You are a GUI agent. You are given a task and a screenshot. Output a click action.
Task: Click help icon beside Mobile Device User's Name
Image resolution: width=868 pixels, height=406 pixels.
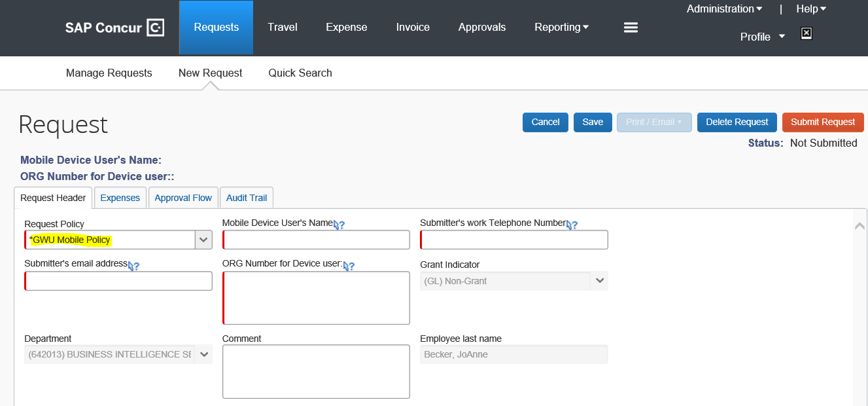click(x=339, y=225)
